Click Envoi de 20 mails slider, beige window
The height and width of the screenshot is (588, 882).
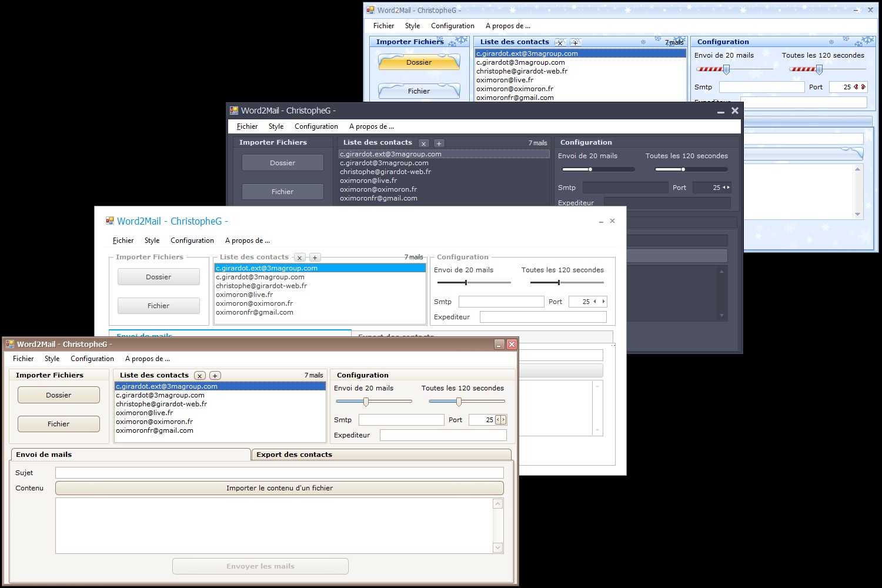click(x=374, y=402)
